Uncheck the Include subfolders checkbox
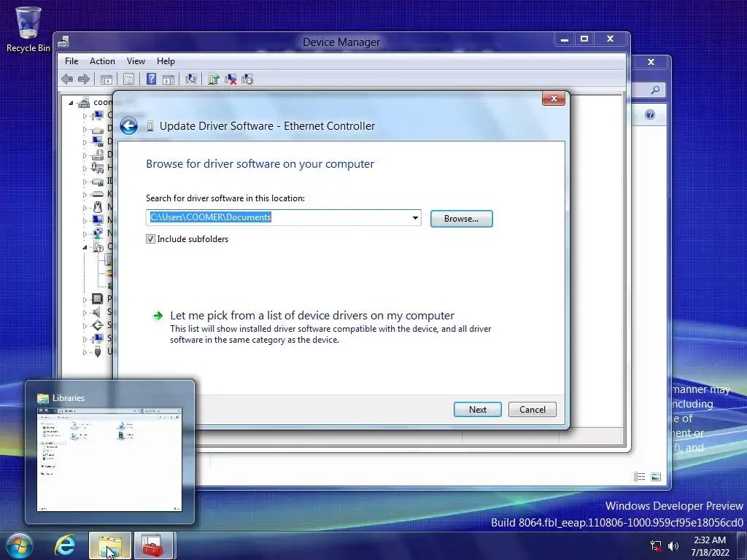 tap(150, 239)
